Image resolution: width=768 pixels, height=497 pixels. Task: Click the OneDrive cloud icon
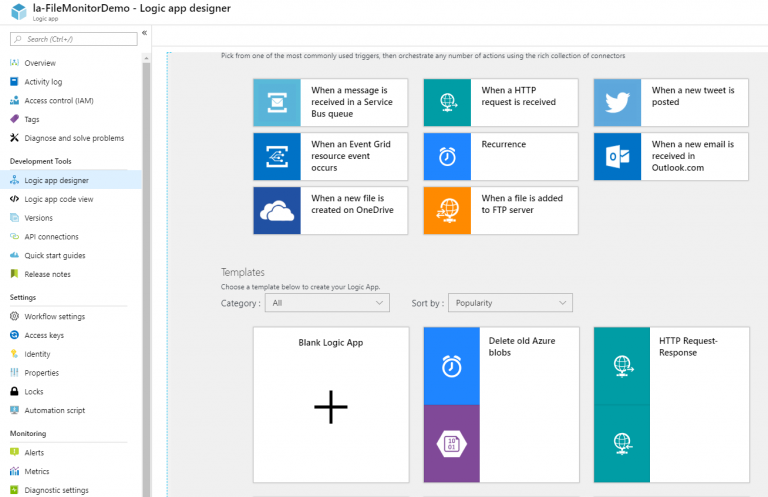(277, 211)
